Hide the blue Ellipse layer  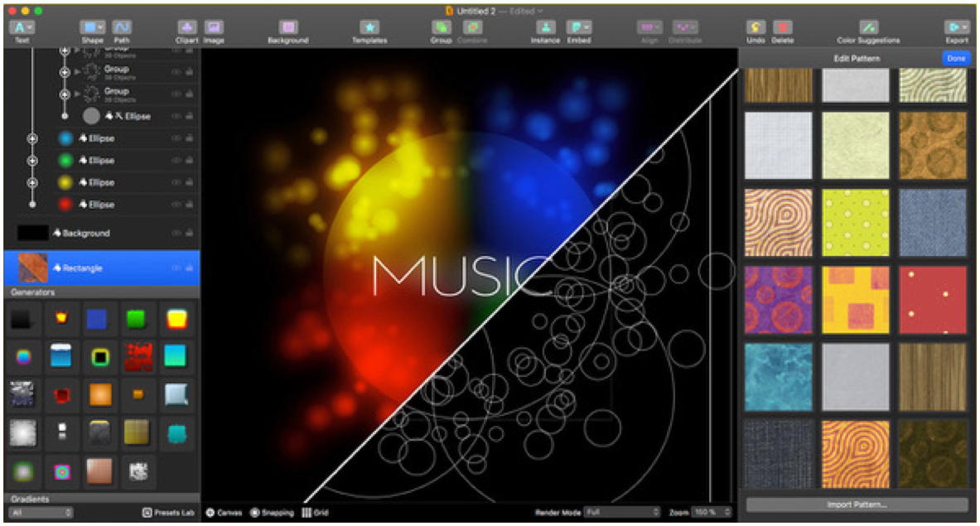click(x=177, y=138)
